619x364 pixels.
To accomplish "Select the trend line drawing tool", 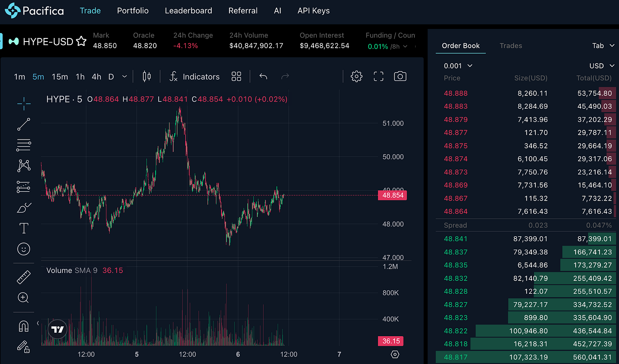I will [23, 124].
